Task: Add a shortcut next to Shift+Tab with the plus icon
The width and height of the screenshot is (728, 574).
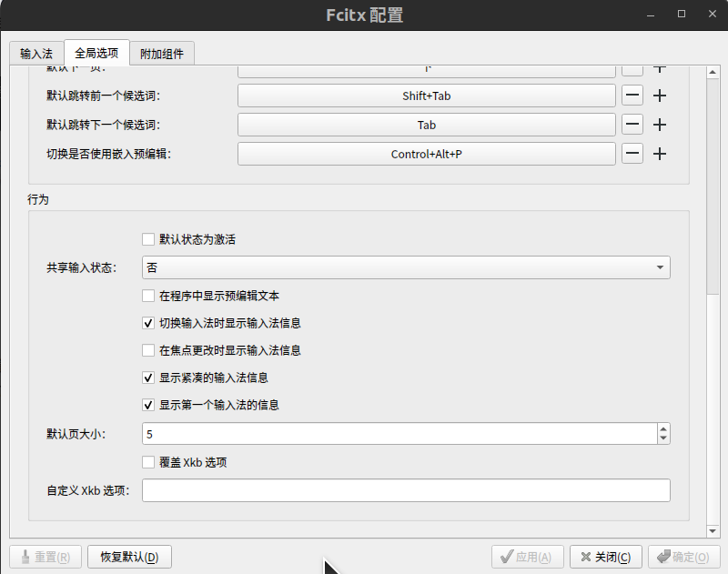Action: tap(659, 96)
